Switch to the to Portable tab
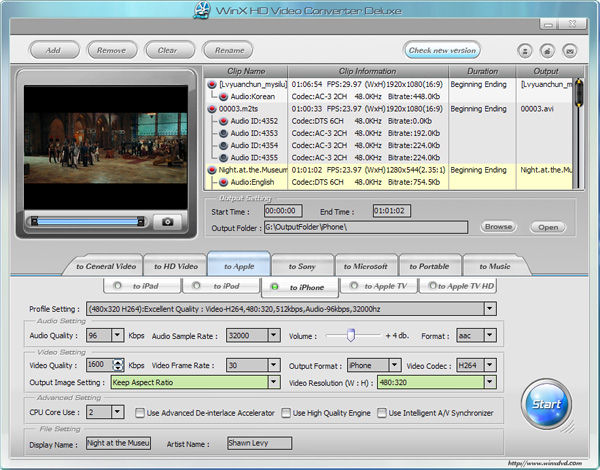The image size is (600, 470). 429,266
